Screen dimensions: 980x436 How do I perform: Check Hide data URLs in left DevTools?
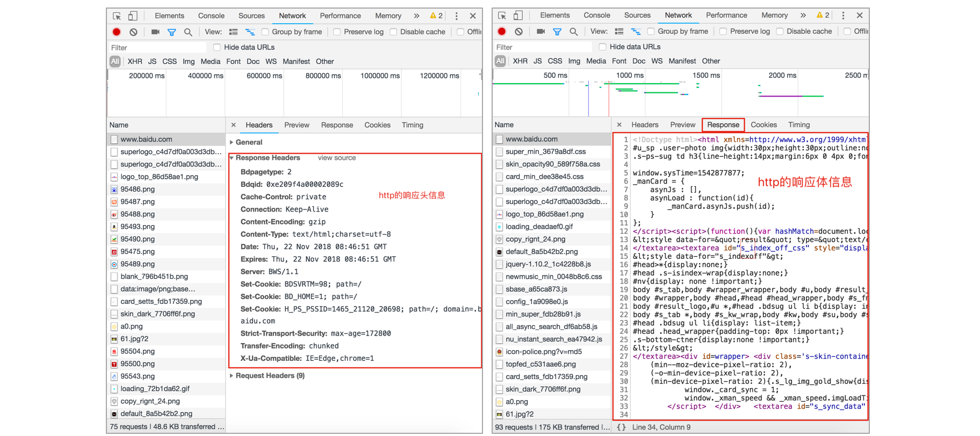(217, 47)
